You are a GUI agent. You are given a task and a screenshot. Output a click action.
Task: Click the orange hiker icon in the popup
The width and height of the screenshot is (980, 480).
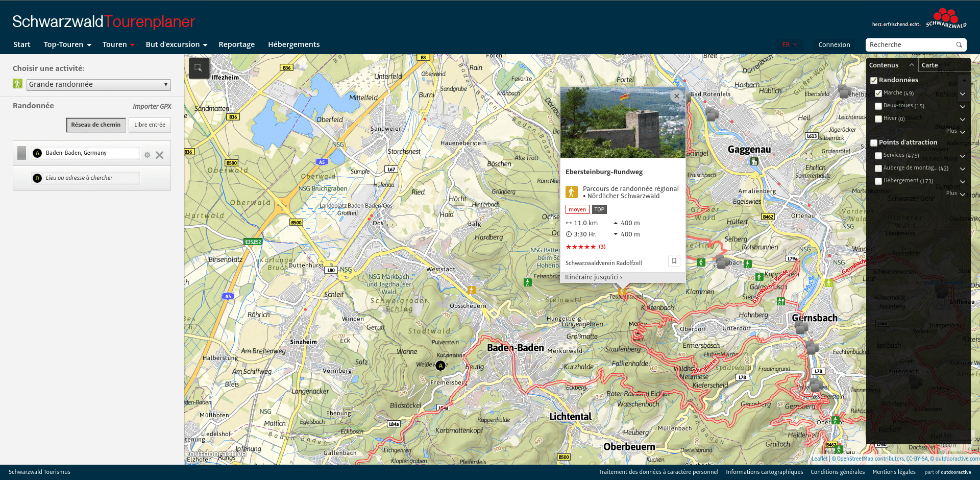[572, 192]
